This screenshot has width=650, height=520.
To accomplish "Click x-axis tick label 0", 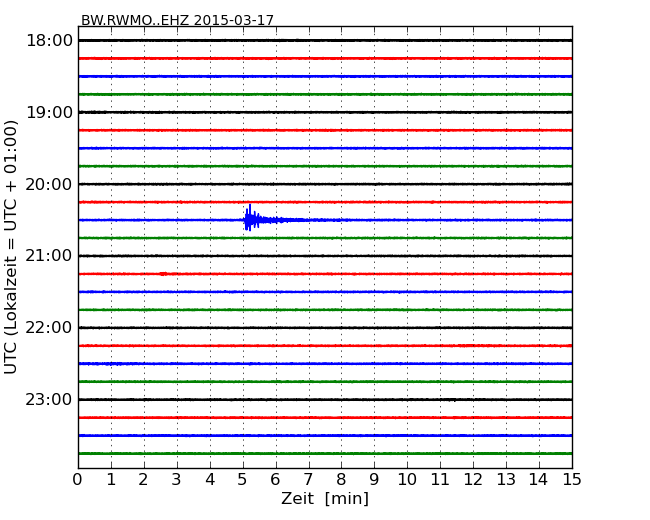I will pyautogui.click(x=78, y=480).
